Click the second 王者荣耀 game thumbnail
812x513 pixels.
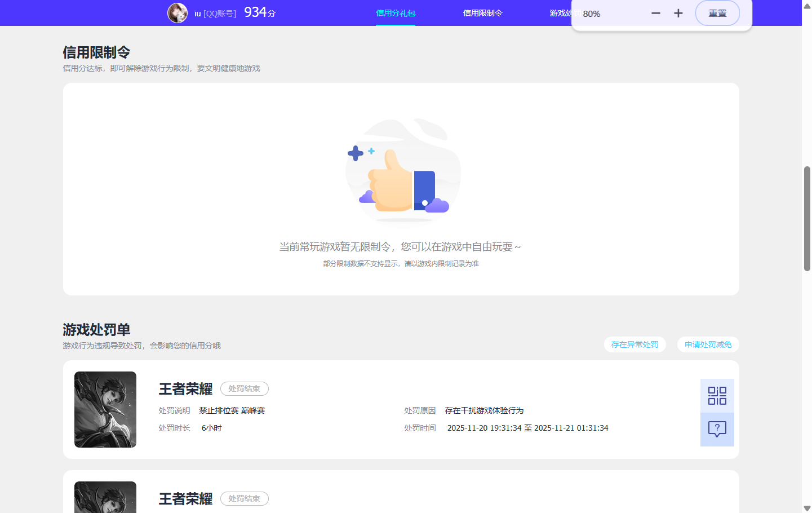point(105,498)
